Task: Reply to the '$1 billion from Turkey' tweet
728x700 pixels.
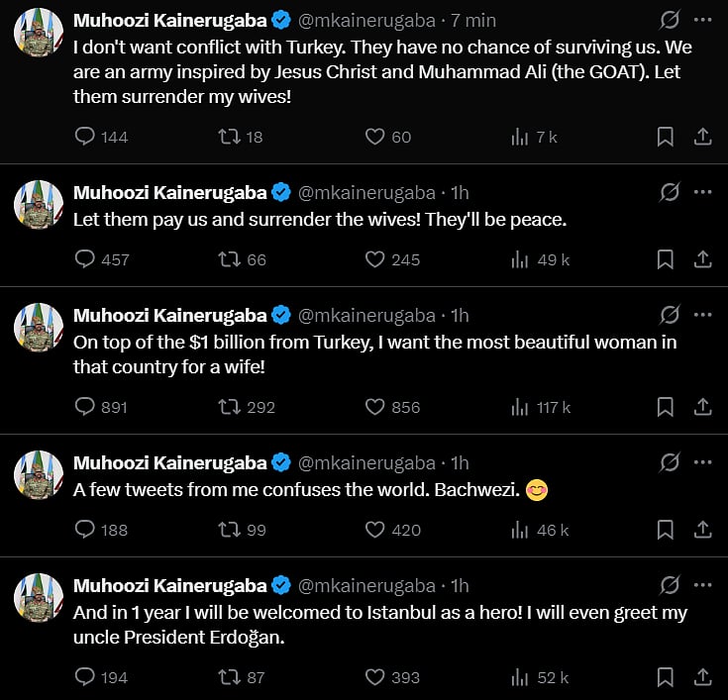Action: (85, 406)
